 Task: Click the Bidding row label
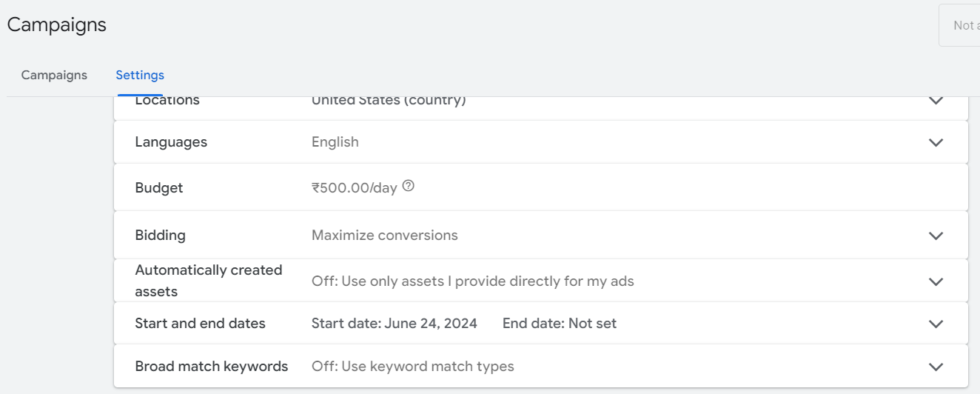click(160, 236)
